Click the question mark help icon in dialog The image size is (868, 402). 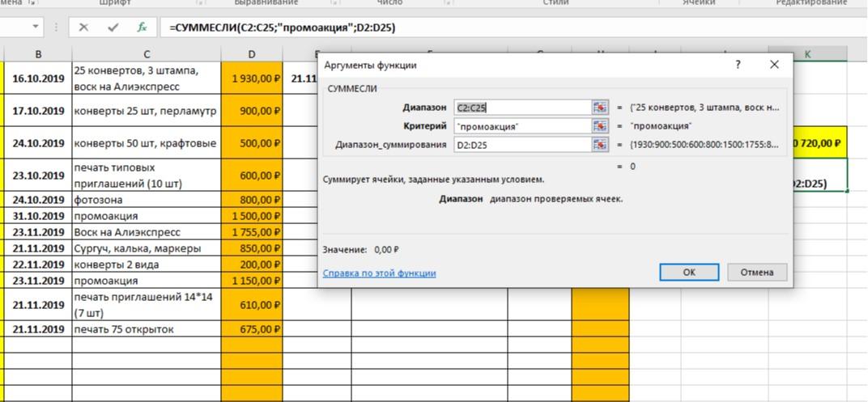(737, 65)
